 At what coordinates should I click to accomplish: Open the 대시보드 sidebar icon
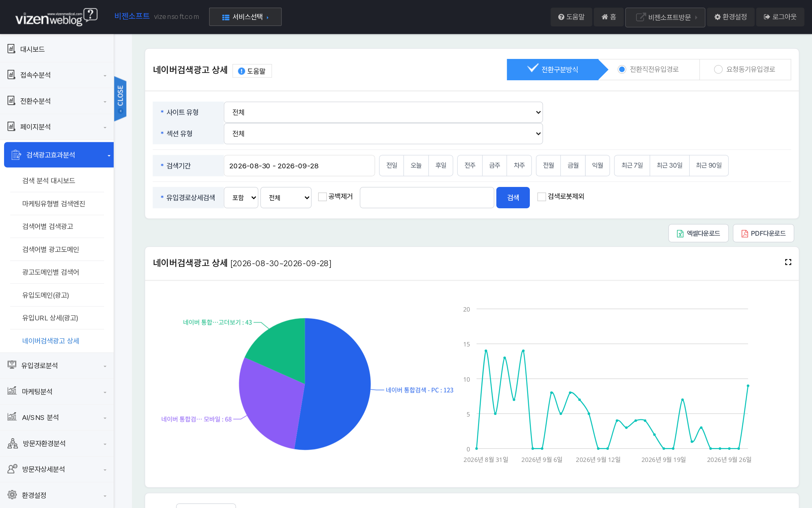click(x=12, y=49)
